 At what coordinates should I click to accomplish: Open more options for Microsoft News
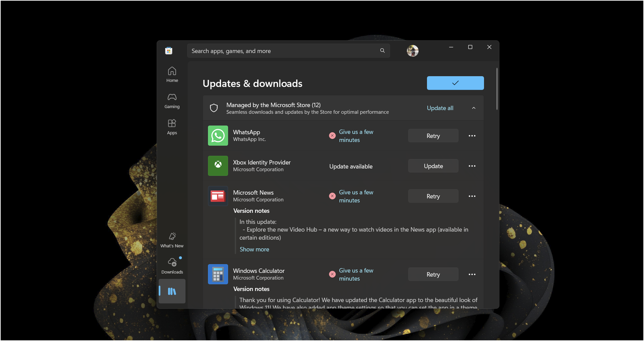pyautogui.click(x=472, y=196)
